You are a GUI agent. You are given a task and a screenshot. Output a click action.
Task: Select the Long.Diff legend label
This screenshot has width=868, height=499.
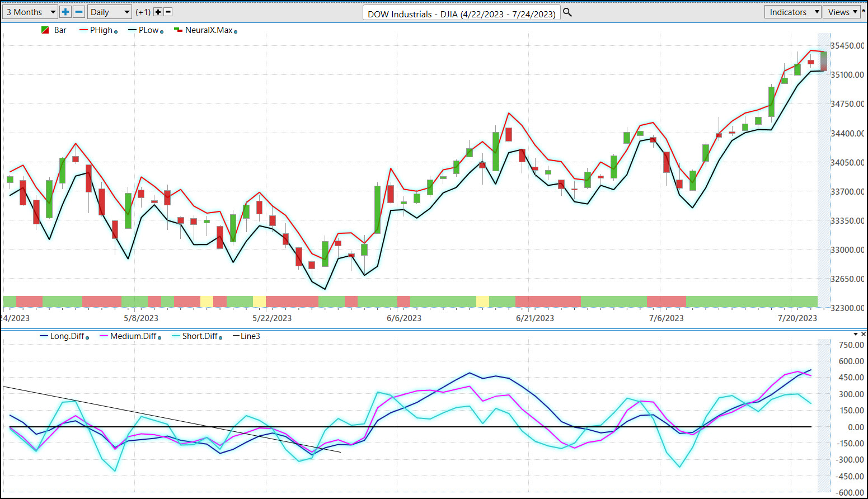coord(67,336)
